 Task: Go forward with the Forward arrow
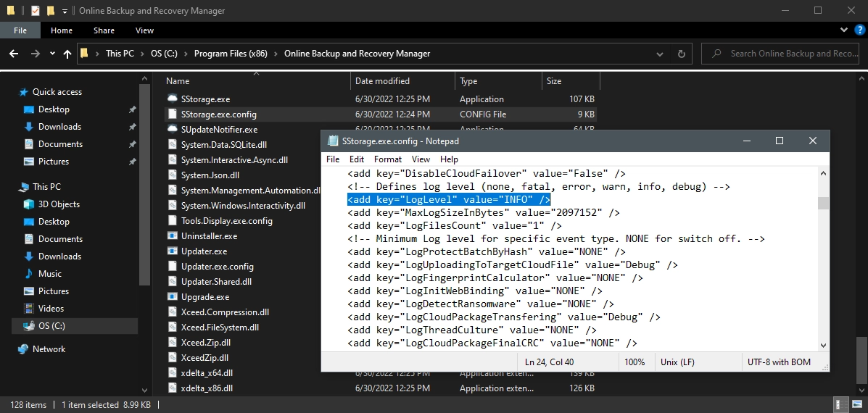[x=35, y=54]
